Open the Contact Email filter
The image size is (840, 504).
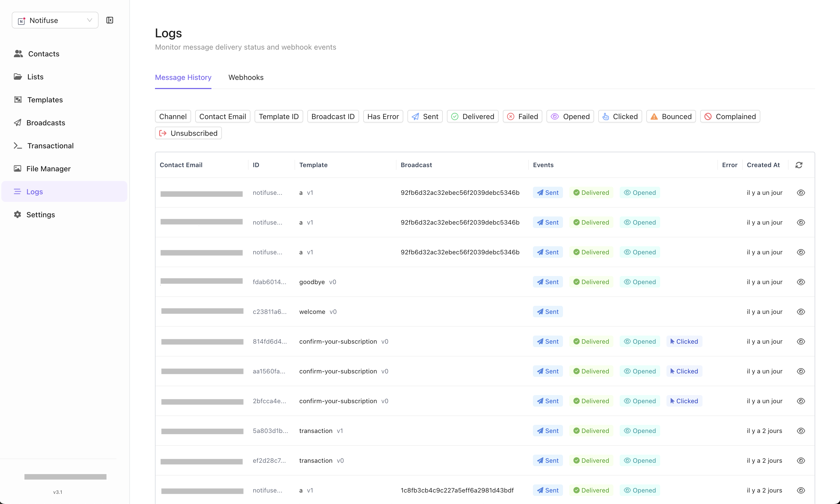click(223, 116)
